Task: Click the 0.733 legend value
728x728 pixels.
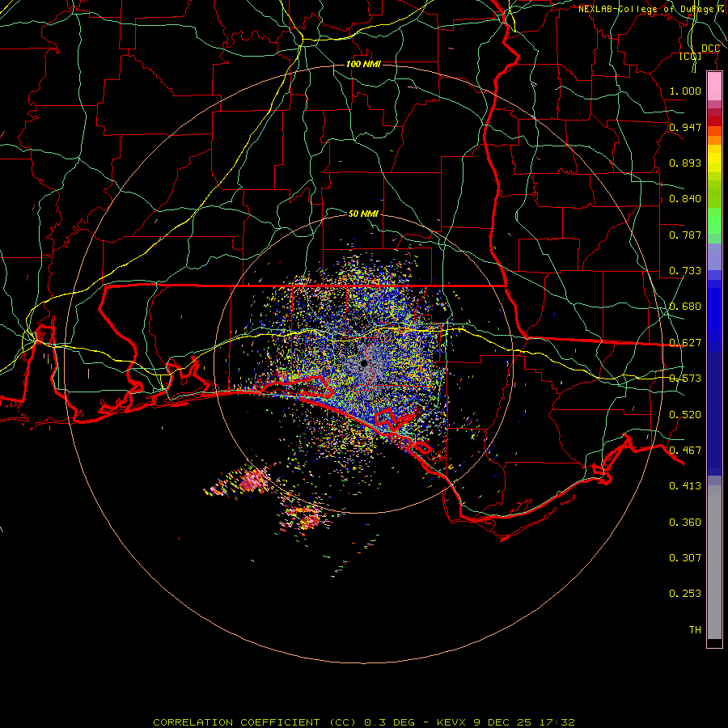Action: tap(685, 271)
